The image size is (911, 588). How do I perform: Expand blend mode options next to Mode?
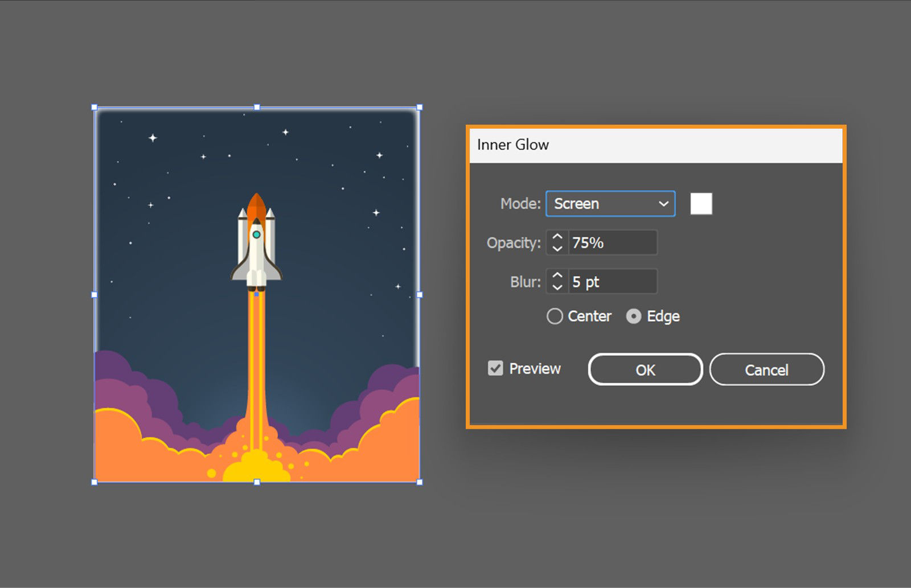(x=663, y=204)
